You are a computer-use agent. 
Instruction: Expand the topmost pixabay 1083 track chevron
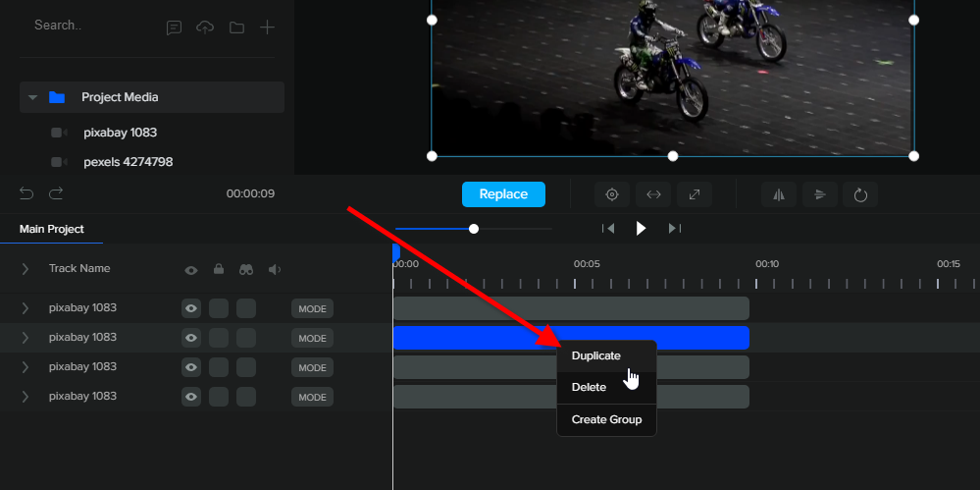click(25, 308)
